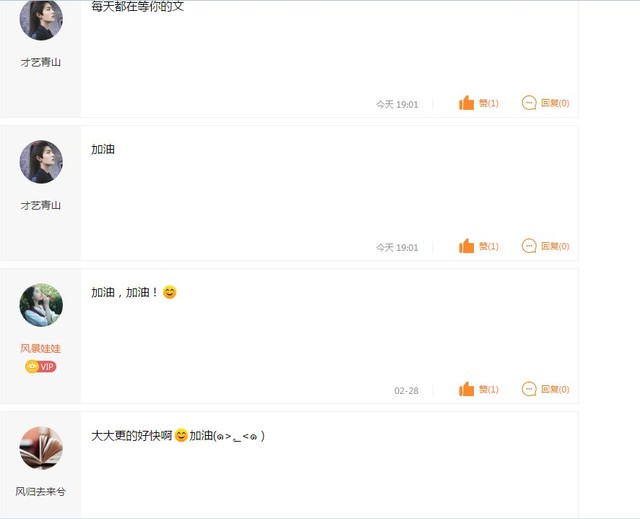This screenshot has width=640, height=519.
Task: Like 风景娃娃's 加油，加油！ comment
Action: [x=467, y=389]
